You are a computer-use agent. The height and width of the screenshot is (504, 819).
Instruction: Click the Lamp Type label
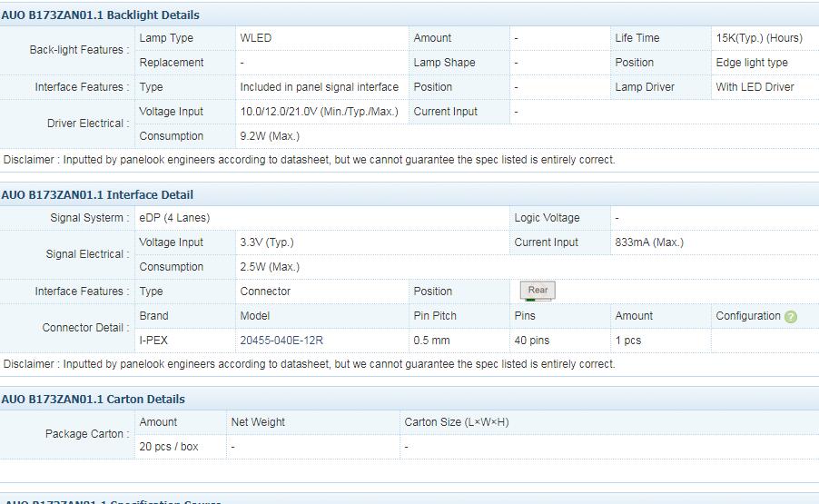[166, 38]
